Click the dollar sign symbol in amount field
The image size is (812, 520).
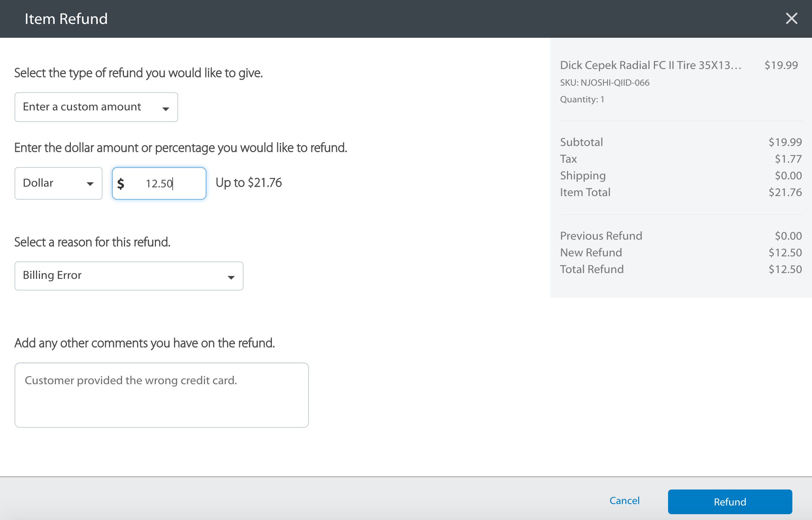[121, 184]
